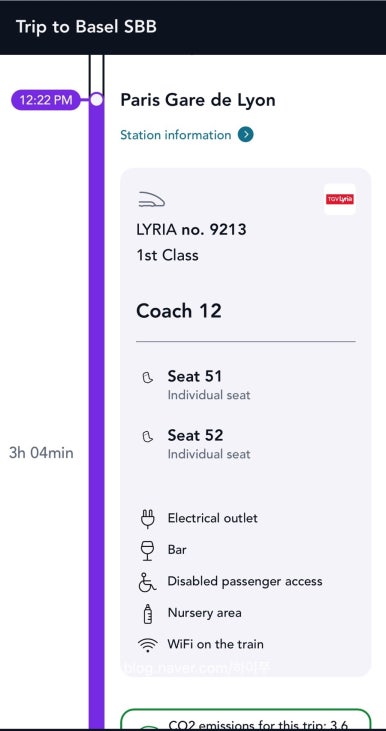Tap the Coach 12 heading

point(179,311)
